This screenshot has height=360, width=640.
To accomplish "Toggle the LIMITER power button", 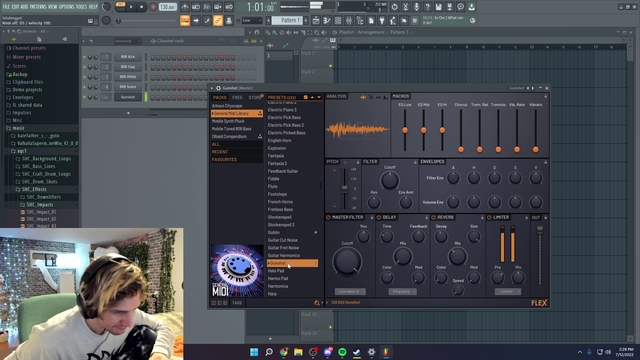I will pos(489,218).
